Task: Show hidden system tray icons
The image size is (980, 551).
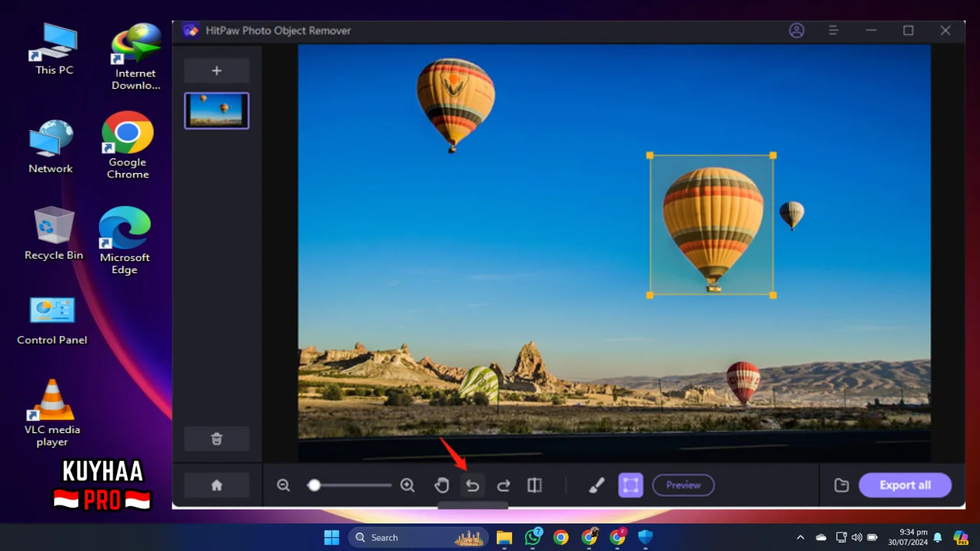Action: [x=800, y=537]
